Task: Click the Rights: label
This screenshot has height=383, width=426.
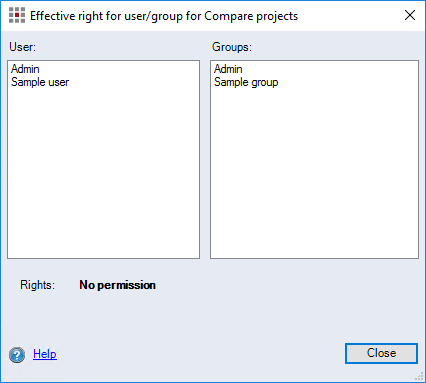Action: pos(37,285)
